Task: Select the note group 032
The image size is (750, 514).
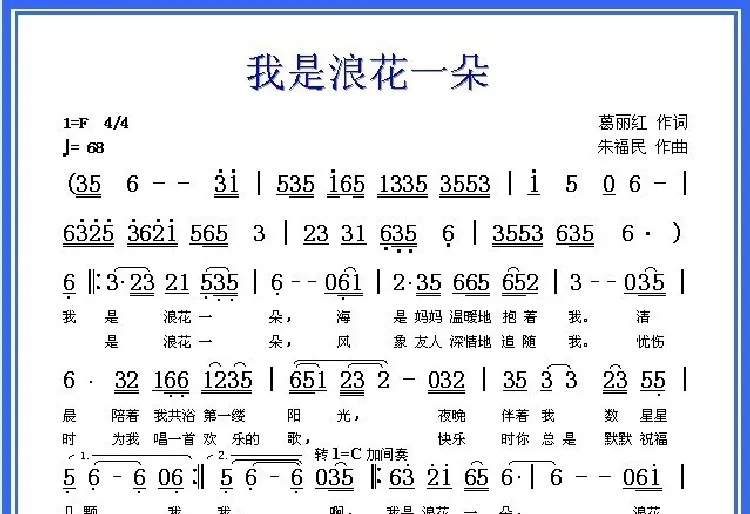Action: coord(446,381)
